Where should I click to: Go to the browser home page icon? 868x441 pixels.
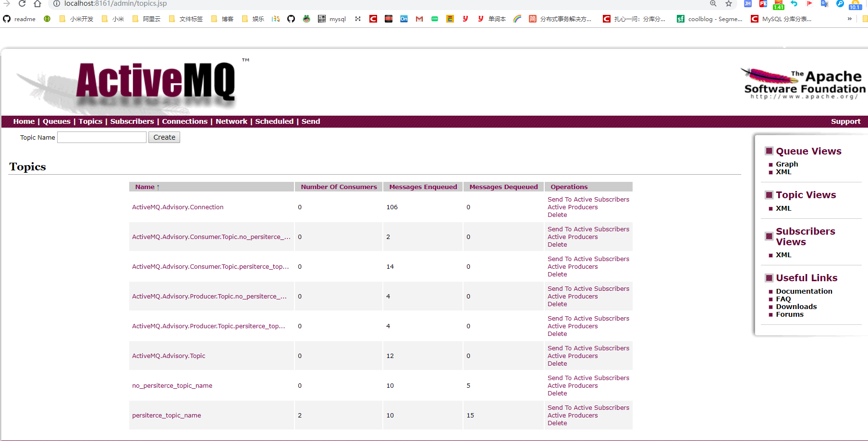click(37, 3)
